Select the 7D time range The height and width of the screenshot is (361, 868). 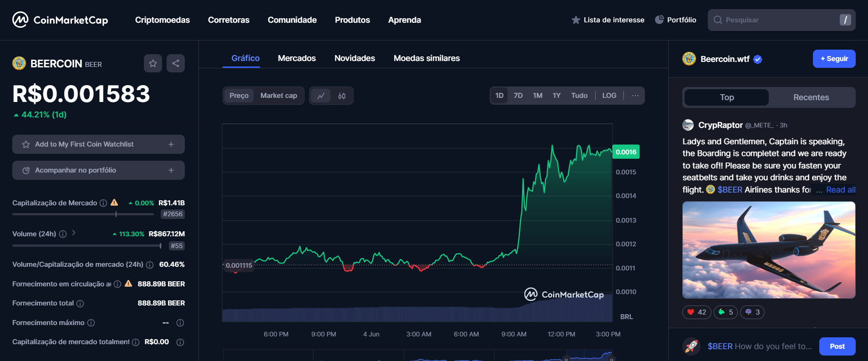518,96
